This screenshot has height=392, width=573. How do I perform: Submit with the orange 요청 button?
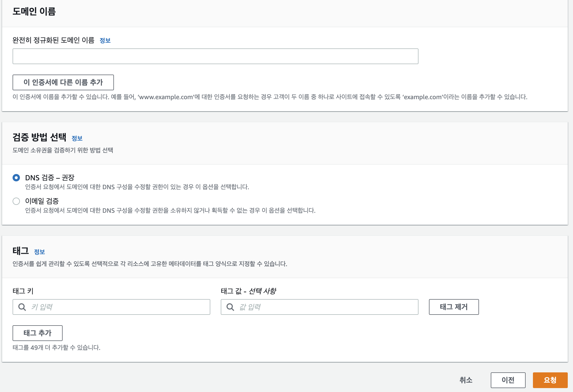[550, 380]
